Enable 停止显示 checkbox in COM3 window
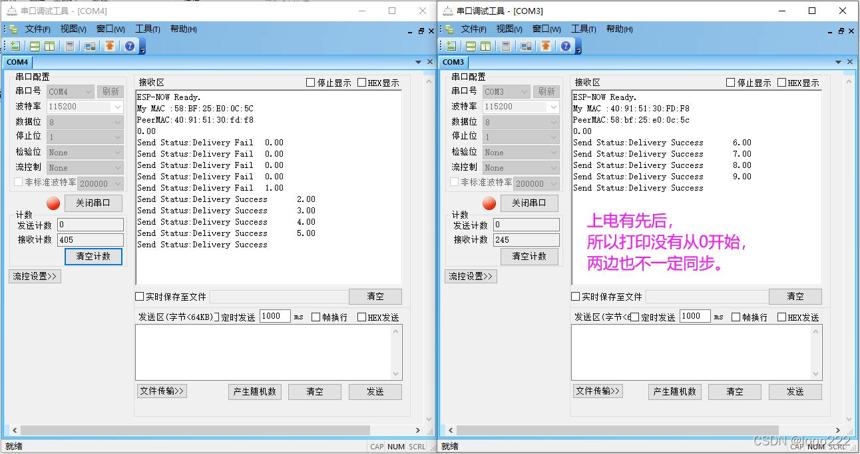860x454 pixels. (730, 82)
